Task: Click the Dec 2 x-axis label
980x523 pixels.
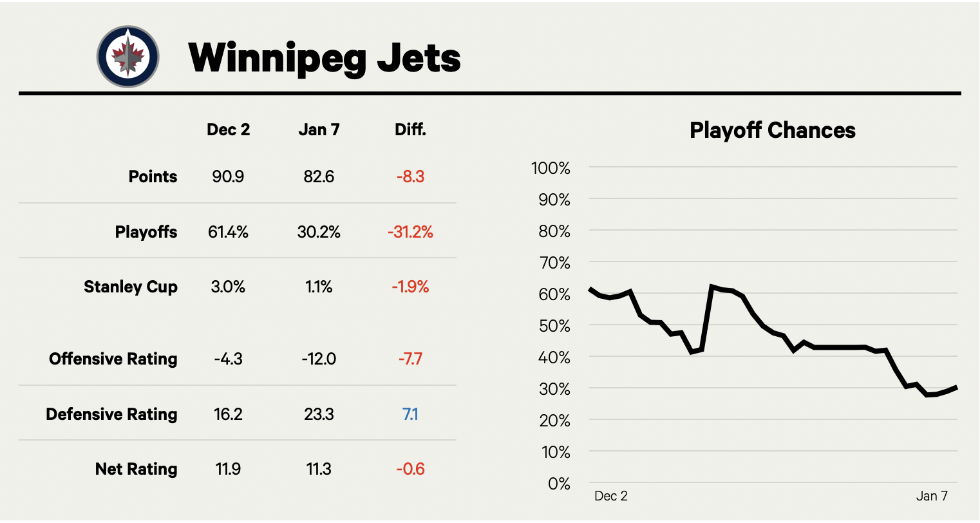Action: (x=610, y=496)
